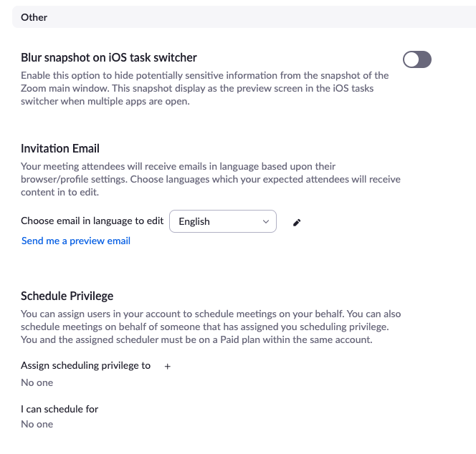
Task: Click the plus icon to assign scheduling privilege
Action: click(x=167, y=367)
